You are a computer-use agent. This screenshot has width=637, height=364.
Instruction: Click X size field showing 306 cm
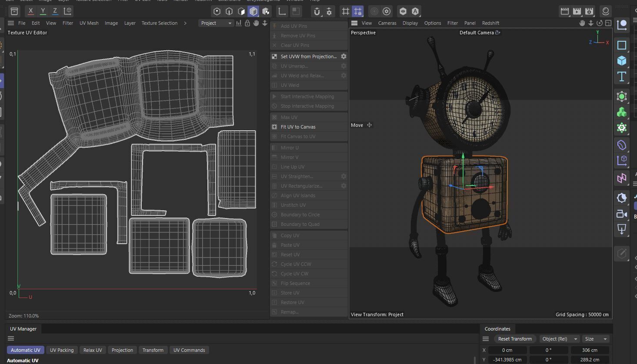tap(590, 350)
